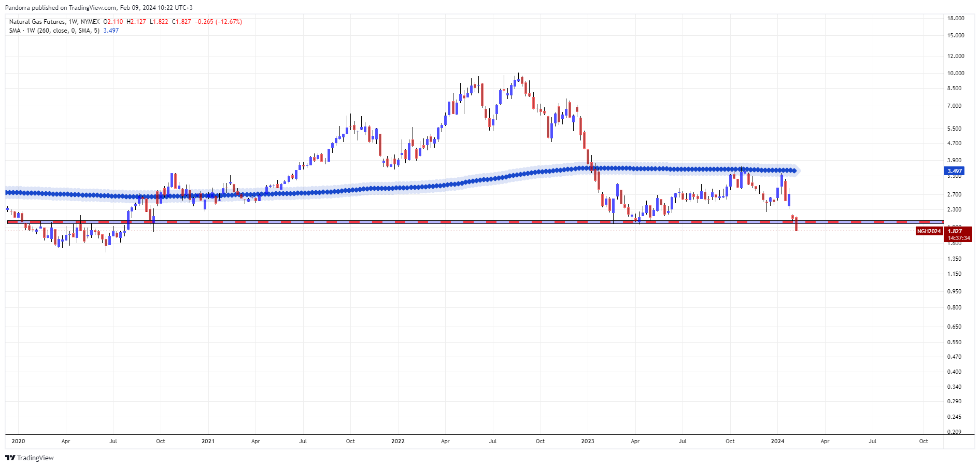Click the 1.150 price scale label
The image size is (980, 467).
[x=954, y=274]
